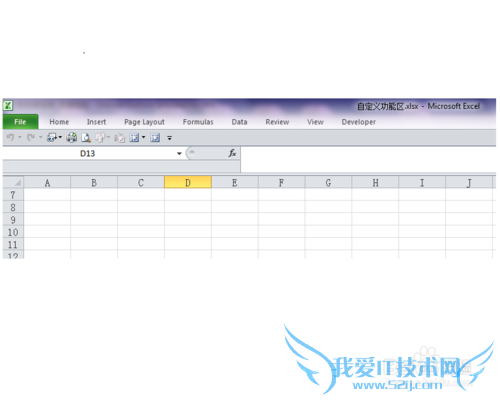Screen dimensions: 500x400
Task: Select column C header
Action: (x=141, y=183)
